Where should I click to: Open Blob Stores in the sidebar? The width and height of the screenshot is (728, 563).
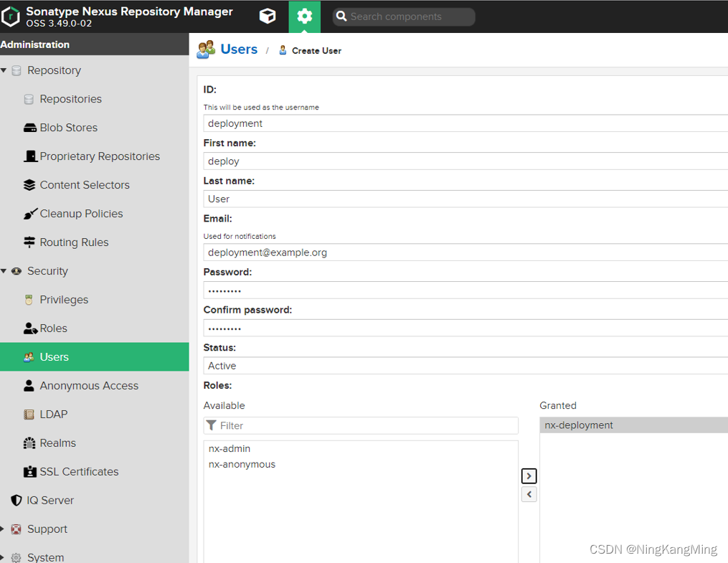[x=69, y=128]
